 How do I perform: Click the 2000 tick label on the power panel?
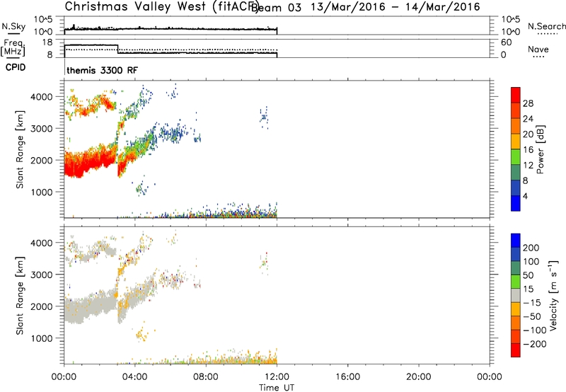pyautogui.click(x=42, y=160)
